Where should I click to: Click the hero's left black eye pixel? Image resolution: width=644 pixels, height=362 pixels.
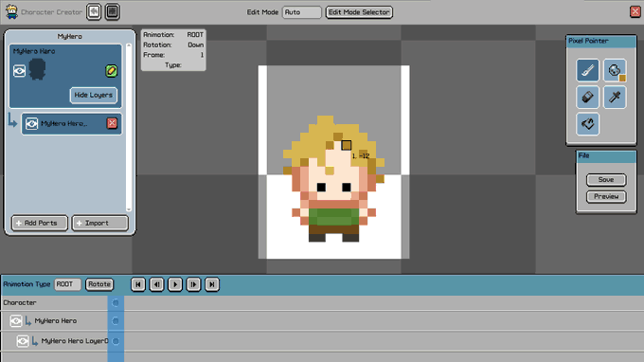[321, 188]
